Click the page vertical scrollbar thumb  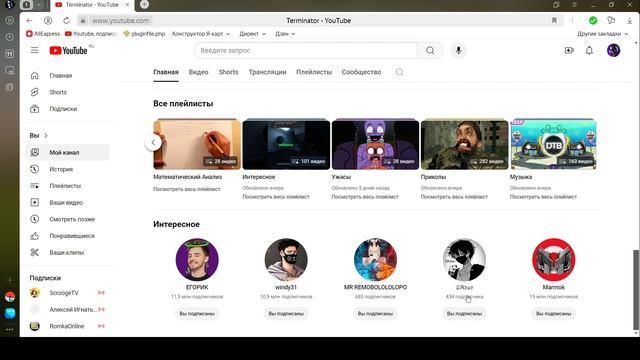tap(636, 289)
